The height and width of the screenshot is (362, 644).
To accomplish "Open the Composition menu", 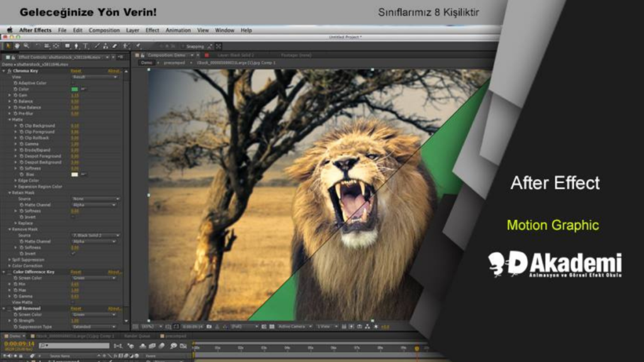I will pyautogui.click(x=104, y=30).
